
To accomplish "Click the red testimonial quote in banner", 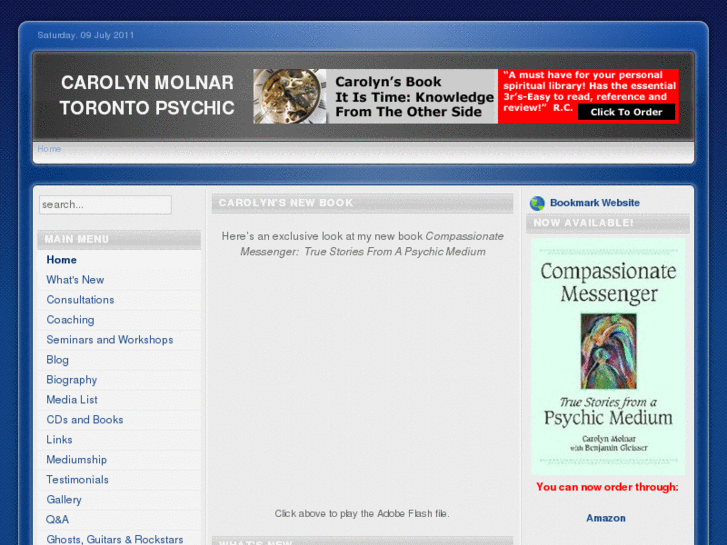I will 589,90.
